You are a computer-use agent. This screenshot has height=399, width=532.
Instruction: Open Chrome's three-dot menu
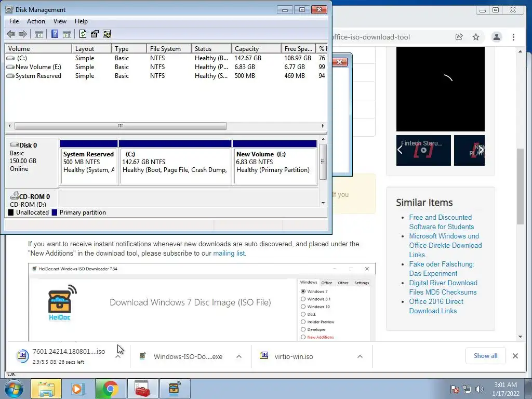point(513,37)
